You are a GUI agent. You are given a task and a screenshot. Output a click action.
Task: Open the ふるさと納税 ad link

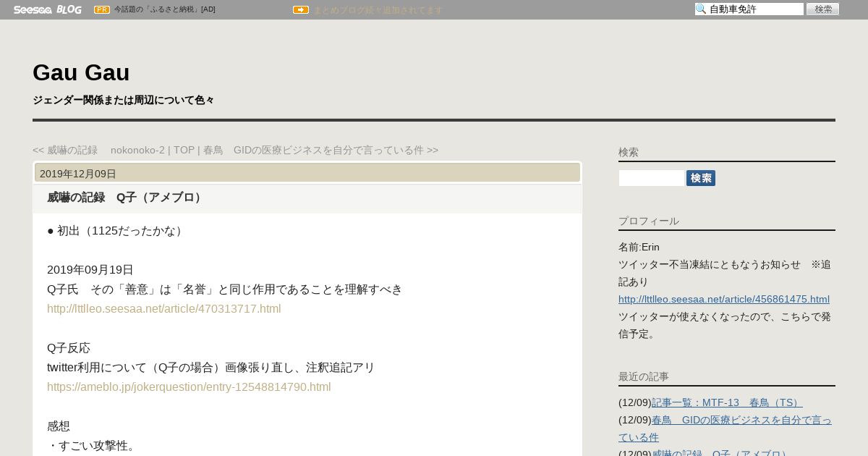click(164, 9)
